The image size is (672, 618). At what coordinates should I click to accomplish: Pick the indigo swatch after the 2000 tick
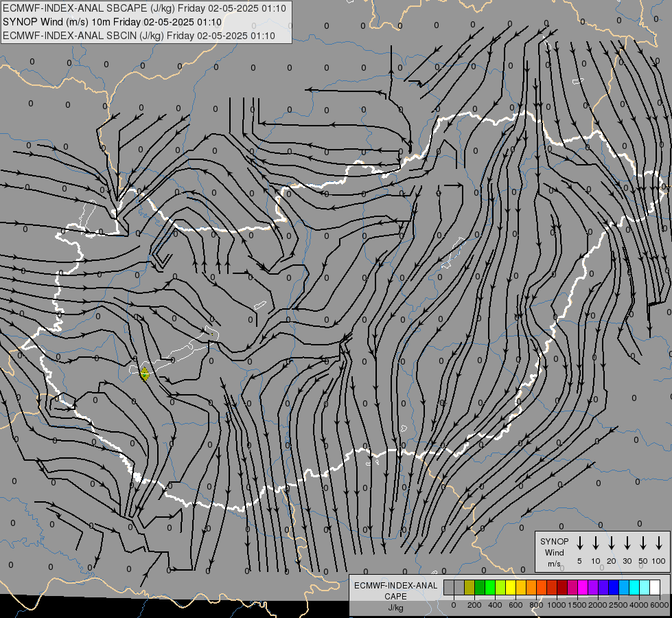pyautogui.click(x=603, y=587)
